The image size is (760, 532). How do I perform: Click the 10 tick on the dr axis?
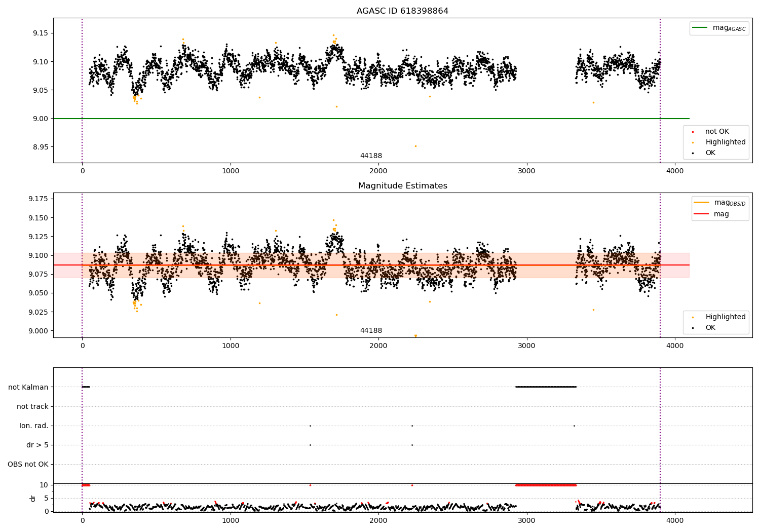pos(44,485)
